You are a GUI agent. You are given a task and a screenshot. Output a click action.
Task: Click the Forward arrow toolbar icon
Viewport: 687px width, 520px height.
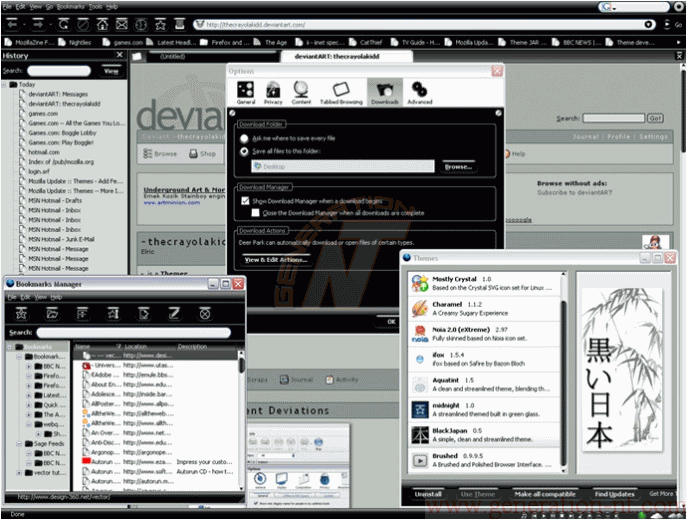tap(38, 24)
